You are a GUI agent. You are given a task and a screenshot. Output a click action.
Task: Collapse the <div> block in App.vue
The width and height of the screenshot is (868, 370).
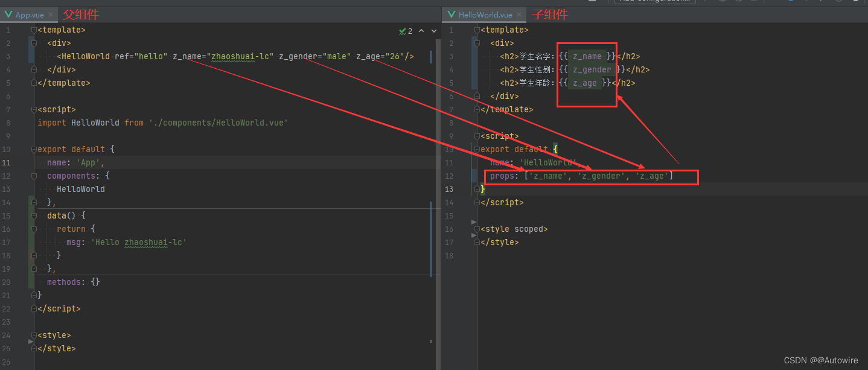[x=34, y=43]
